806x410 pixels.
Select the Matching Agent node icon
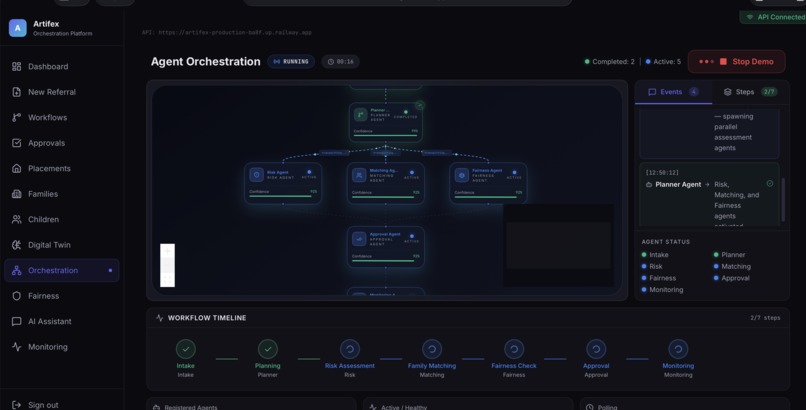point(359,175)
